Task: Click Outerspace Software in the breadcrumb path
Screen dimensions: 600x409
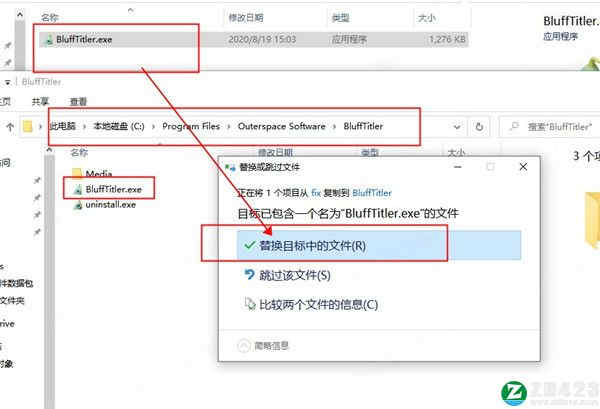Action: [x=281, y=126]
